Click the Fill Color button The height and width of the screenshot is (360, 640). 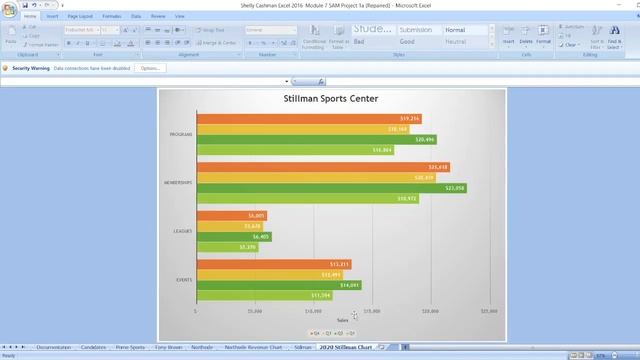click(x=117, y=43)
